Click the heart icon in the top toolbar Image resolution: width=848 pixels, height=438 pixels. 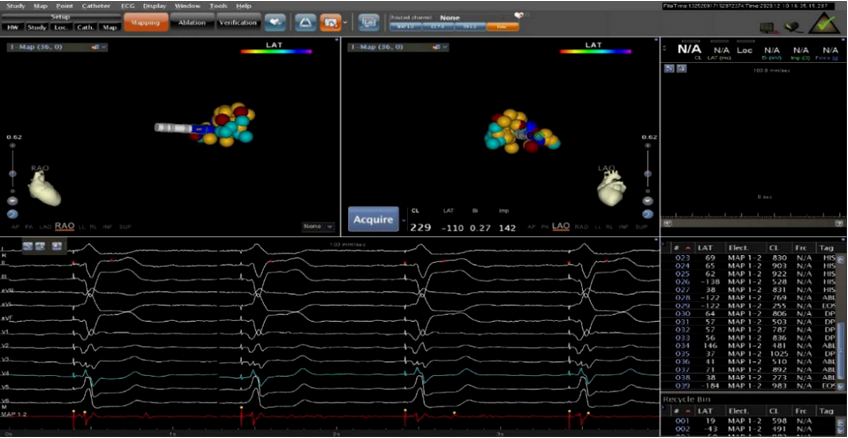click(274, 21)
